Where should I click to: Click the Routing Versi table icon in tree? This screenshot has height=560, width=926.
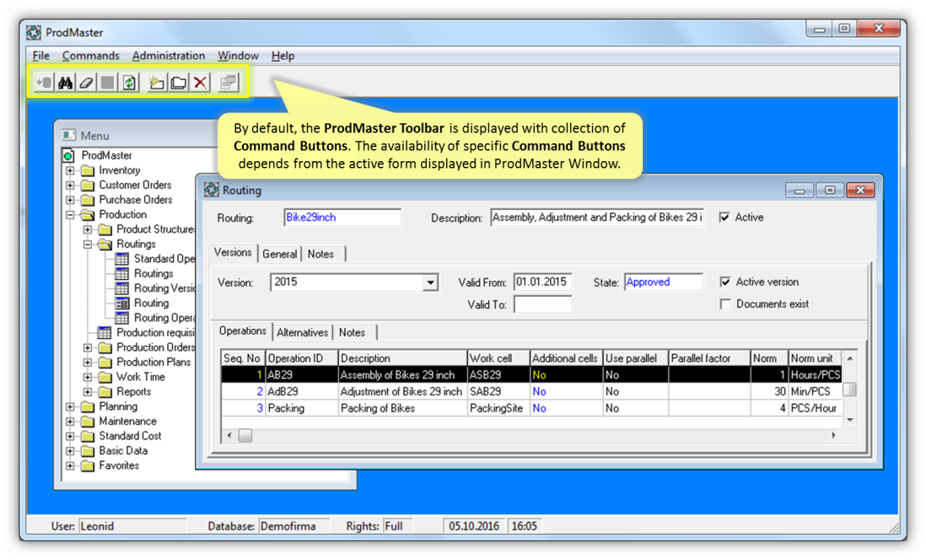[121, 288]
